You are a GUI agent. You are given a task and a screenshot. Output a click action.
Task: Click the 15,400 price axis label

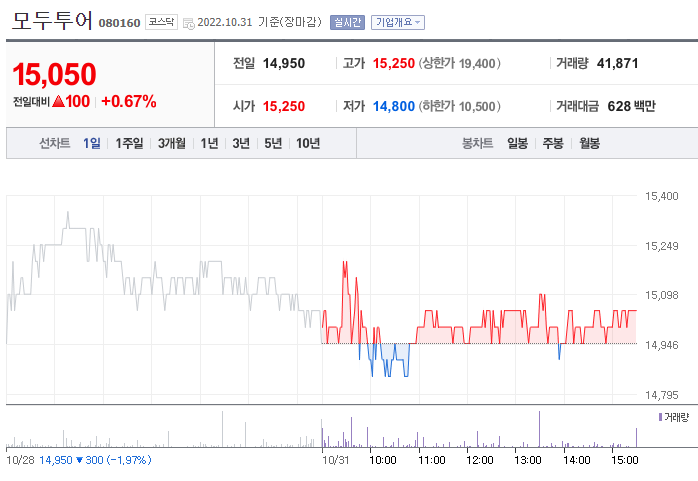pos(662,196)
